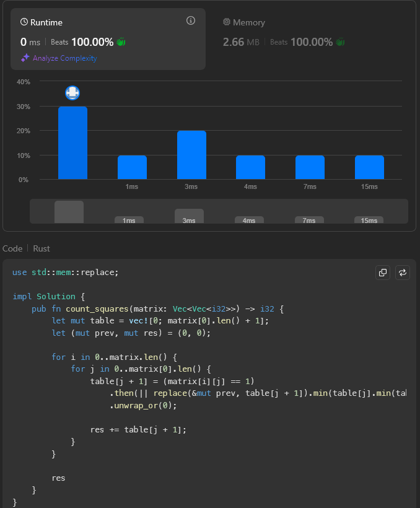Viewport: 420px width, 508px height.
Task: Click the "for i in 0..matrix.len()" line
Action: coord(115,357)
